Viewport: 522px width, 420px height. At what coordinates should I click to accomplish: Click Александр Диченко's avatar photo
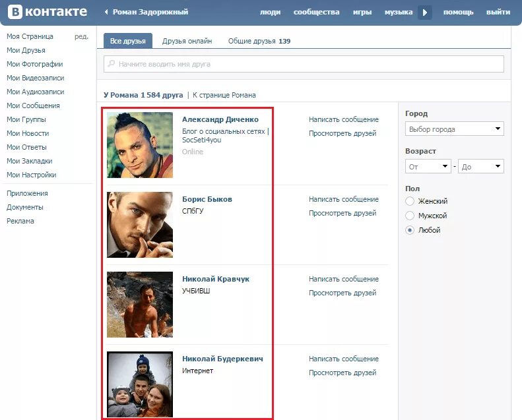(x=140, y=145)
